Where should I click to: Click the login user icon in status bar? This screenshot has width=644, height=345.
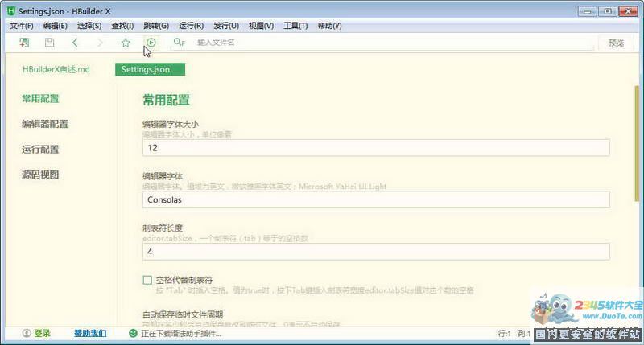pos(27,333)
